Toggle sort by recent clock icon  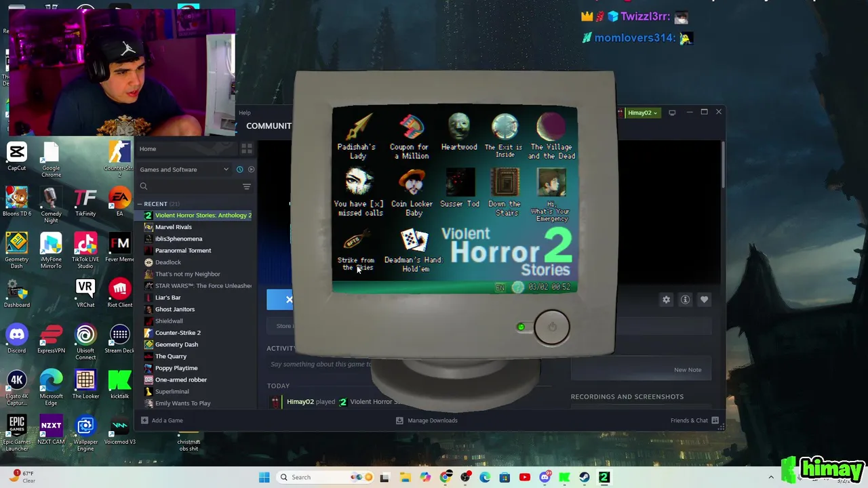coord(239,169)
